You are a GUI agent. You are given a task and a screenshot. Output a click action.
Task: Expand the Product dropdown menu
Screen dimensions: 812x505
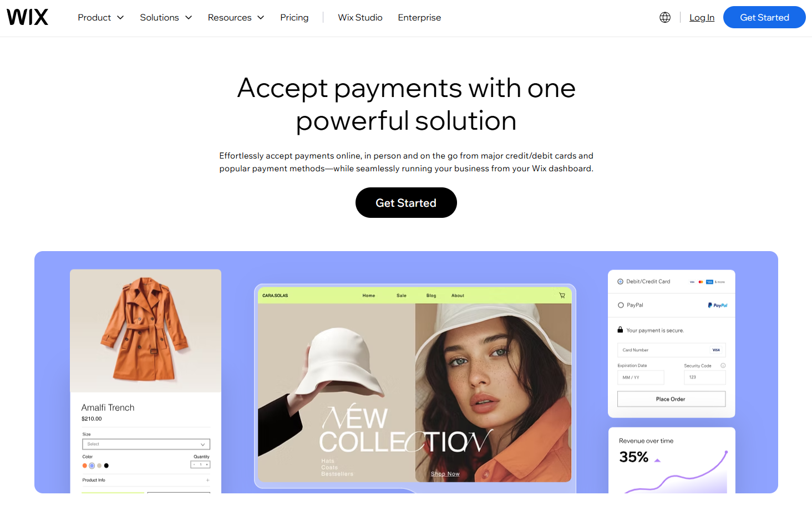[x=100, y=18]
